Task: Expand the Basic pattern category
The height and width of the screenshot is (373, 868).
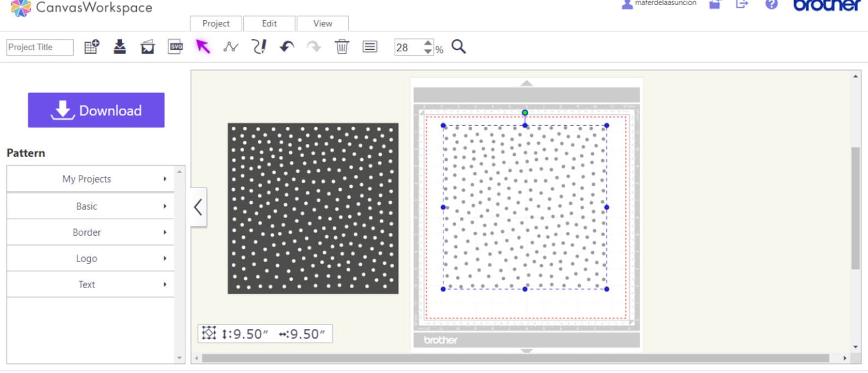Action: click(90, 206)
